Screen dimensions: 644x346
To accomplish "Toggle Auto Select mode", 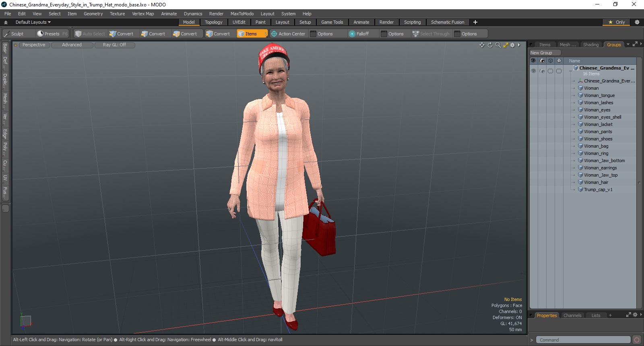I will click(90, 34).
